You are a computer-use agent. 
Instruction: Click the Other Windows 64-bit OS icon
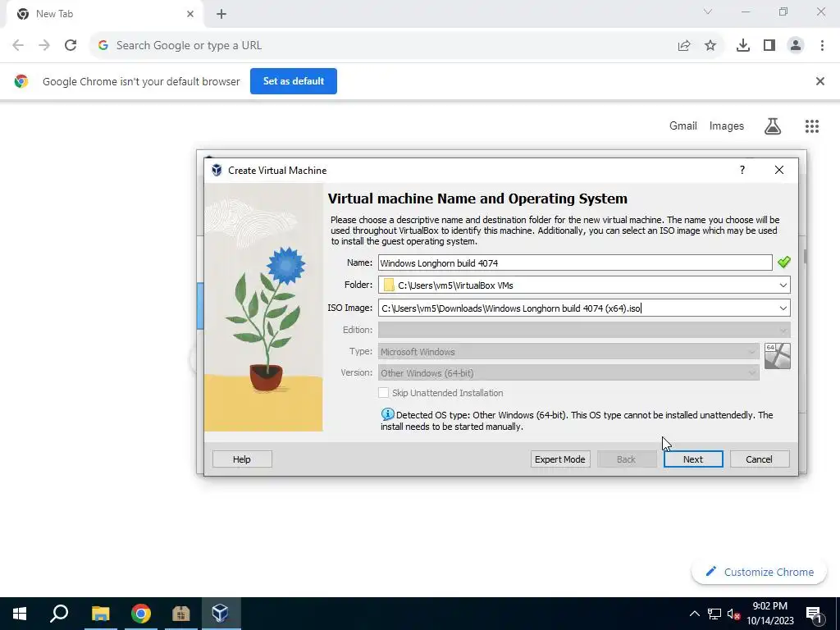[x=777, y=356]
